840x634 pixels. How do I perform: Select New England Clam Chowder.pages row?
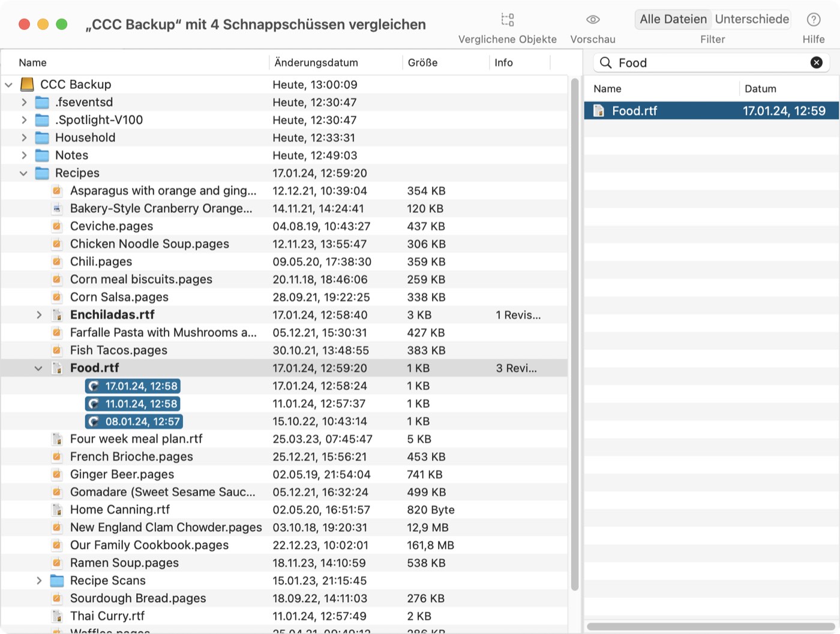click(284, 527)
